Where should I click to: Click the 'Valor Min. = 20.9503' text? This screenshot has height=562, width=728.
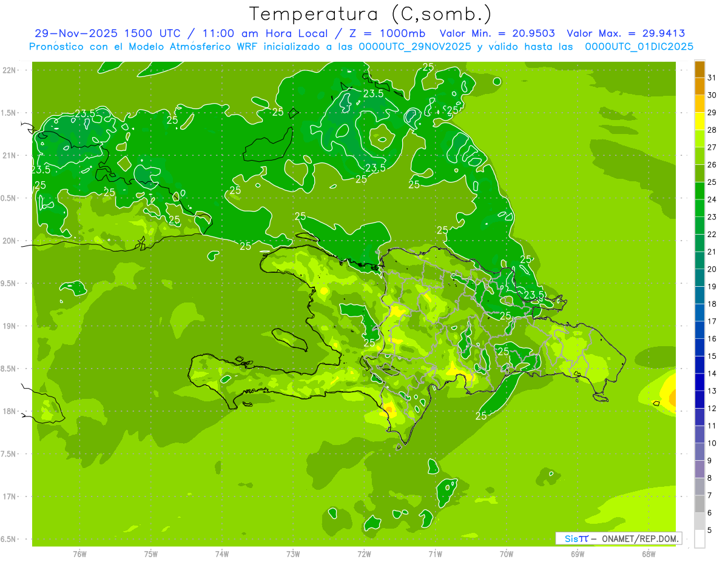pos(497,33)
